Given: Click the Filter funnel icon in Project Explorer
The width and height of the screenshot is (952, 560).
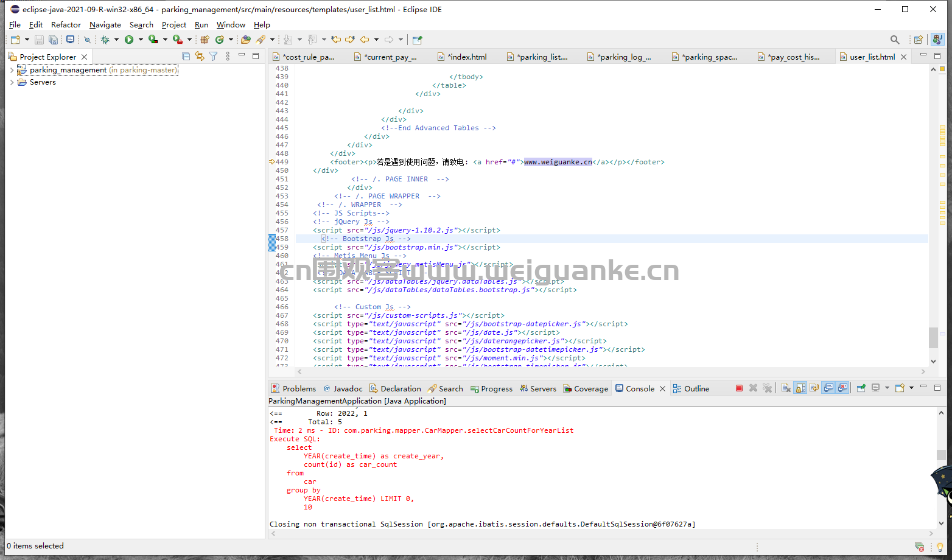Looking at the screenshot, I should [213, 57].
